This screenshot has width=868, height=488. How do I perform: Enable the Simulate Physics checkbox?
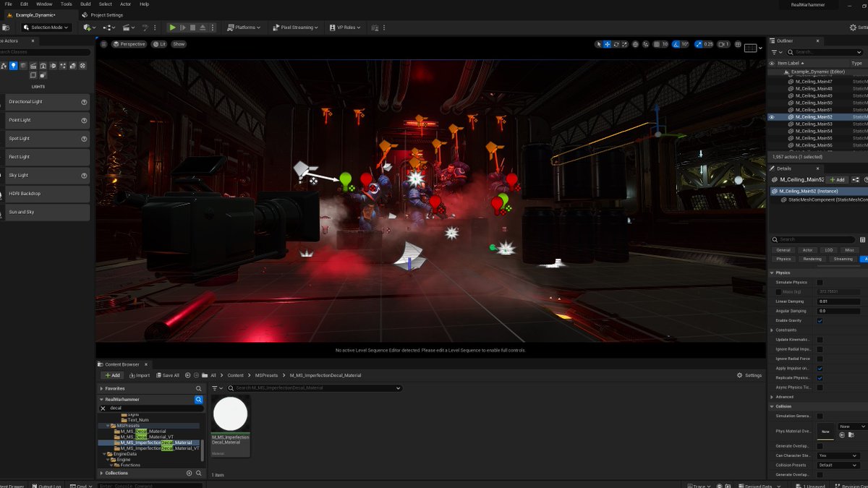coord(820,282)
